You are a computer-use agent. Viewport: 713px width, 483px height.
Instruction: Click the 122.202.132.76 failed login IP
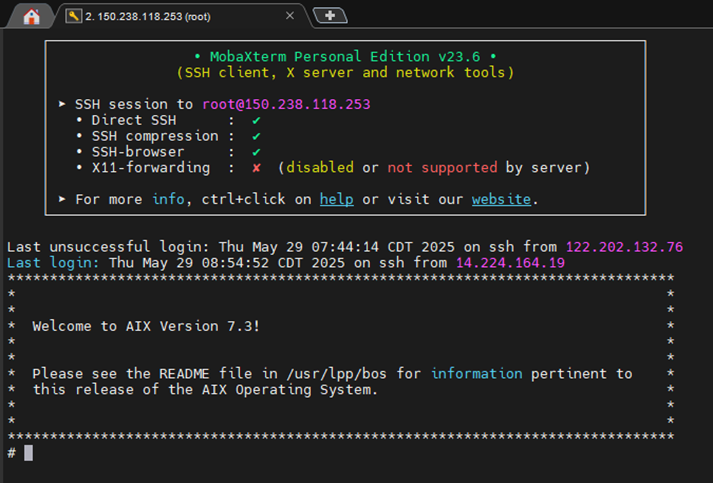click(x=624, y=247)
